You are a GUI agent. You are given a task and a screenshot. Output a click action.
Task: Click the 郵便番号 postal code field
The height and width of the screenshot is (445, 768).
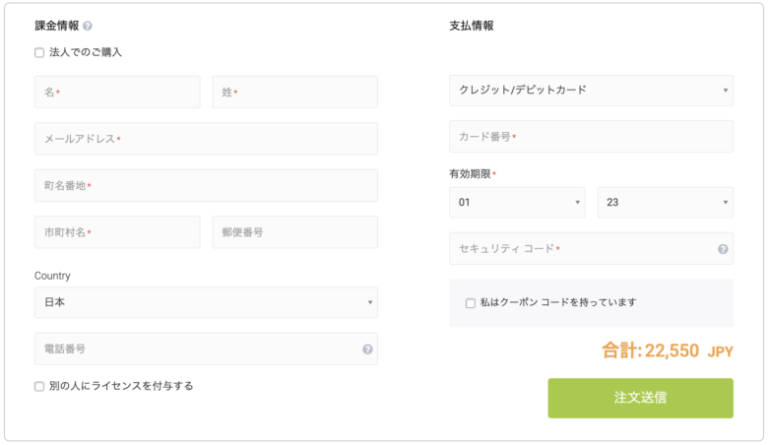pos(294,232)
